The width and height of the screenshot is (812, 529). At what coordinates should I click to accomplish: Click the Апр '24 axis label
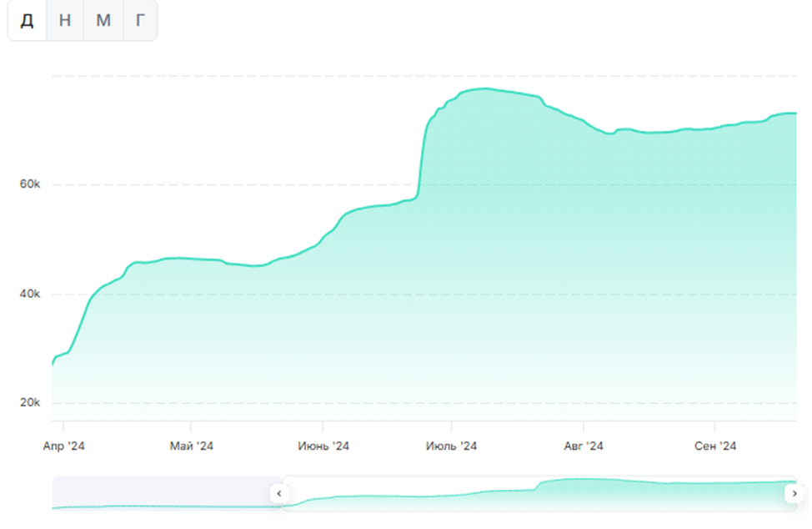pyautogui.click(x=64, y=446)
